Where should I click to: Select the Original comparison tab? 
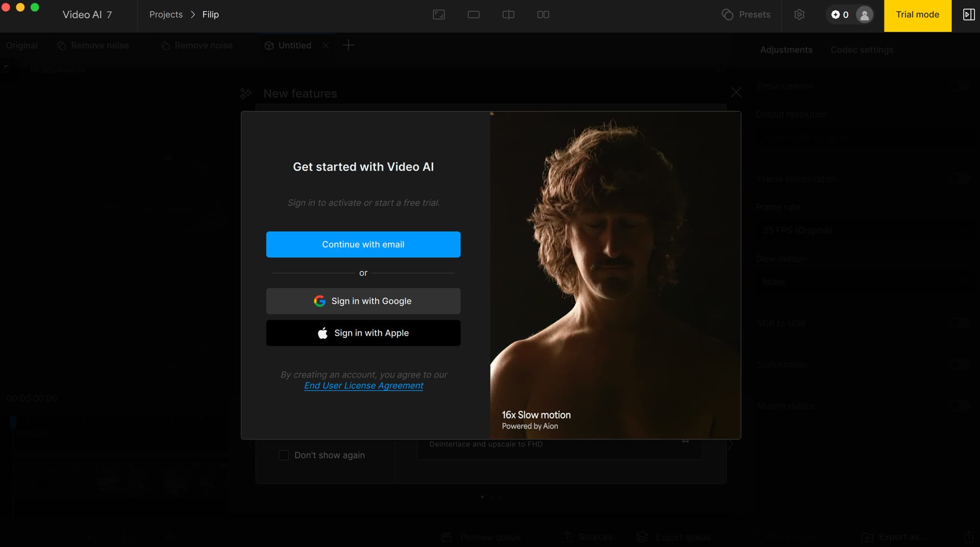tap(21, 45)
